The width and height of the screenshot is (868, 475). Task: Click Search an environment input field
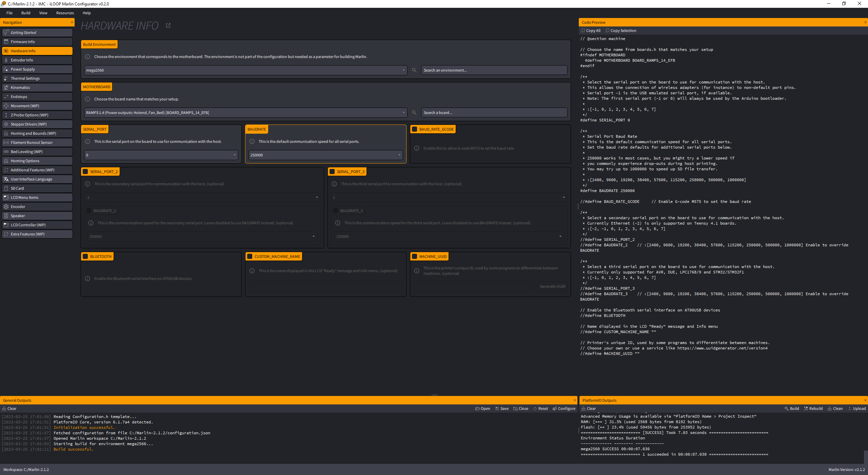(494, 70)
